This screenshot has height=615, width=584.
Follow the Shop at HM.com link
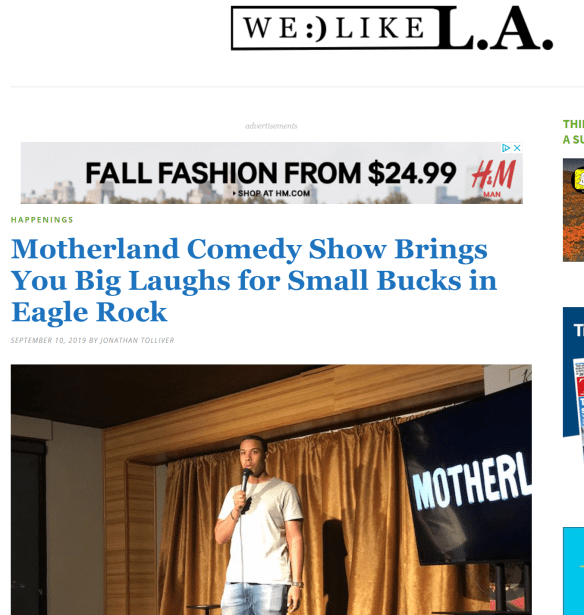[x=271, y=193]
